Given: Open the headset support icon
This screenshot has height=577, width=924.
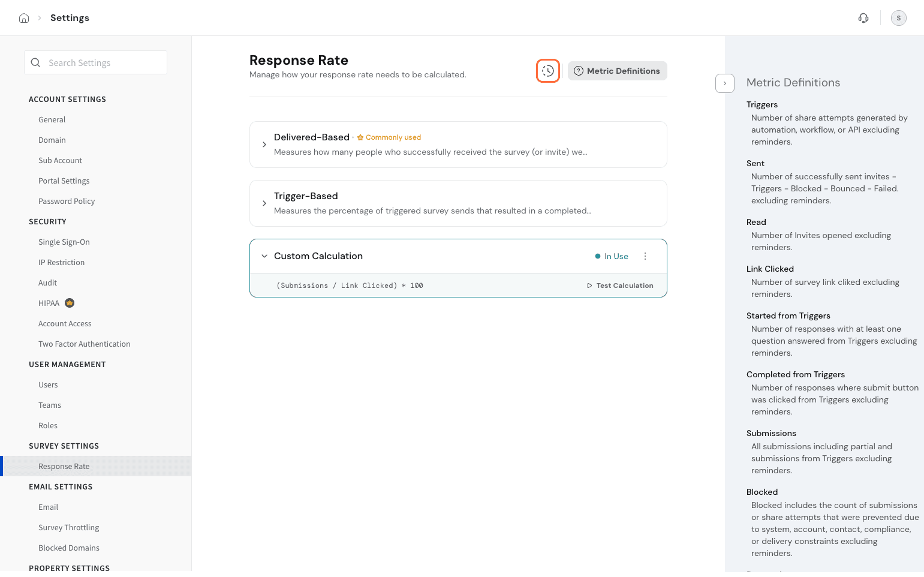Looking at the screenshot, I should tap(863, 18).
